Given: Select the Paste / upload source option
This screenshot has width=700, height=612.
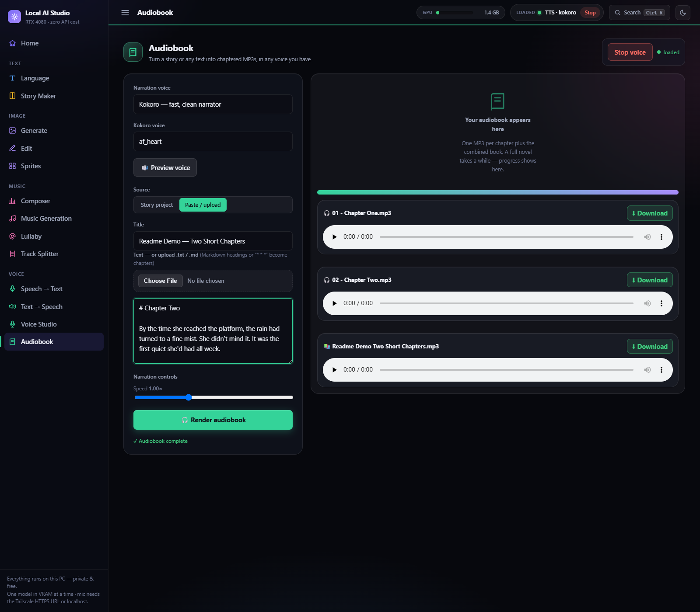Looking at the screenshot, I should [203, 205].
